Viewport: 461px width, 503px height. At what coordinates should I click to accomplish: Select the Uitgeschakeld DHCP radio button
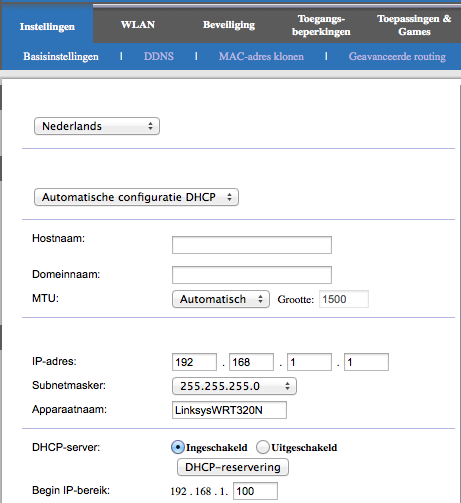tap(263, 447)
